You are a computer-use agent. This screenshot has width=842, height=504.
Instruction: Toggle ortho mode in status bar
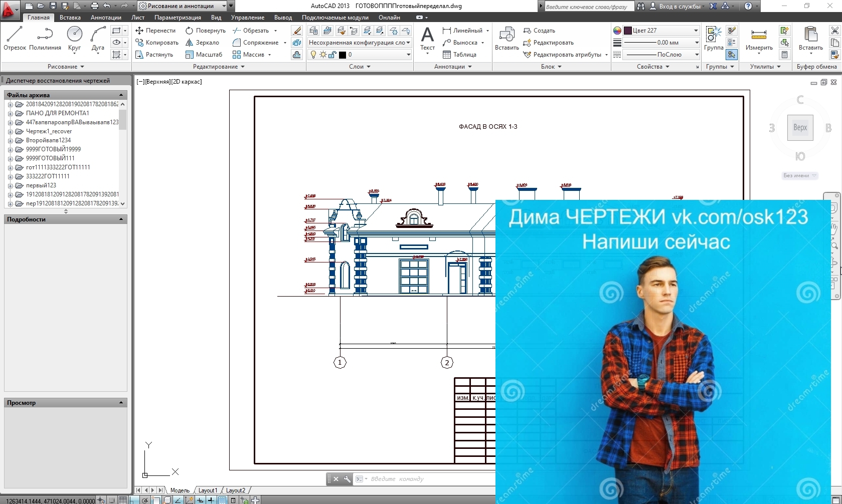pyautogui.click(x=134, y=500)
